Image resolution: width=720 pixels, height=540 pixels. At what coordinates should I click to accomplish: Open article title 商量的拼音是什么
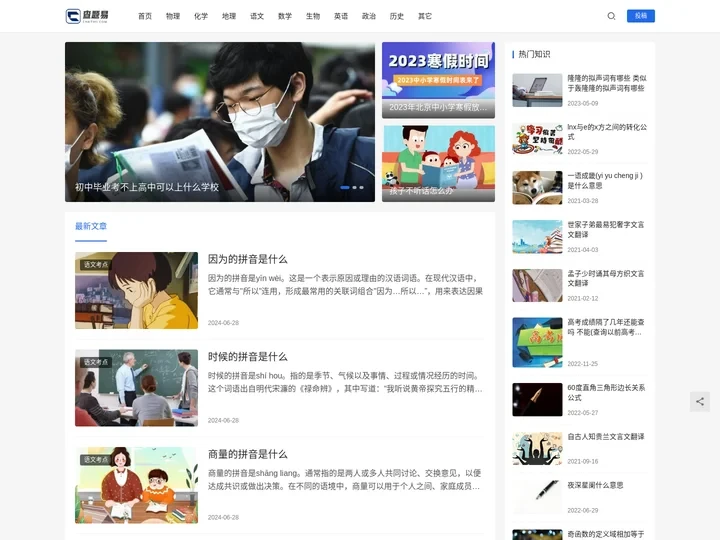coord(248,455)
